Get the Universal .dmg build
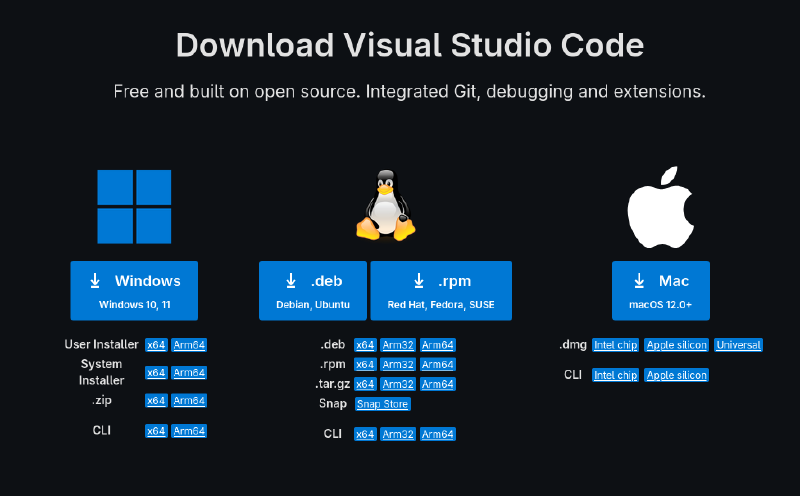This screenshot has width=800, height=496. (x=738, y=345)
